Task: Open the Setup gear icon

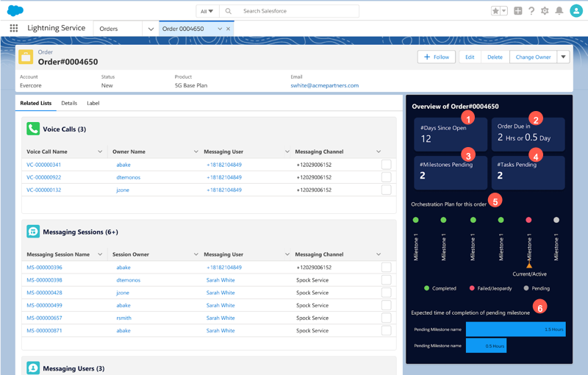Action: pos(545,11)
